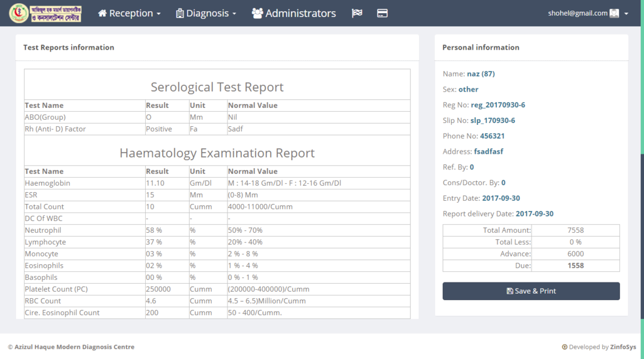Click the floppy disk icon on Save button

click(x=510, y=291)
